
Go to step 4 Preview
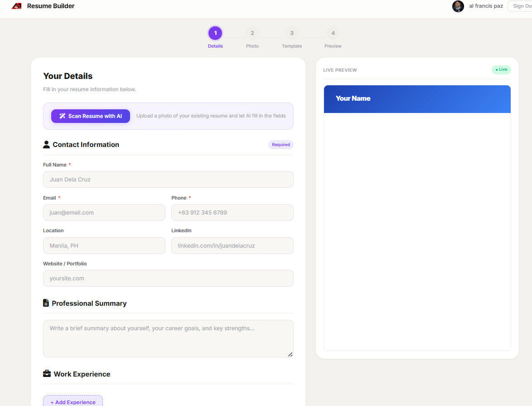pyautogui.click(x=333, y=33)
